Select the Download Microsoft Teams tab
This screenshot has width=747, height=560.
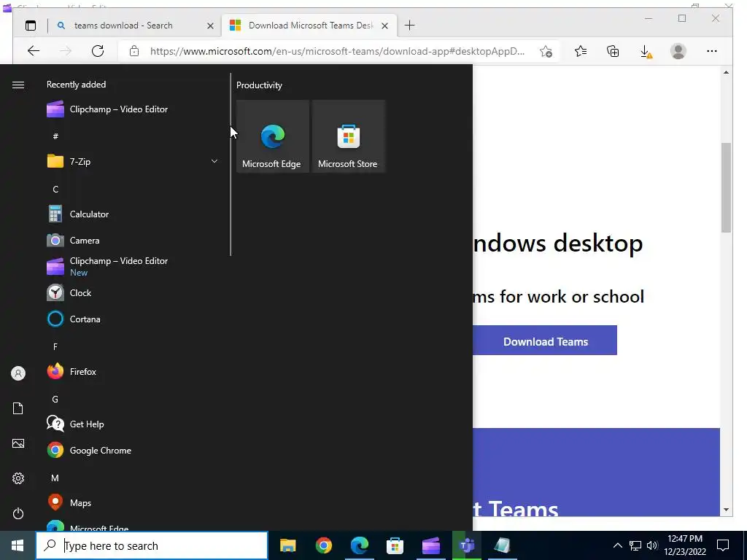coord(311,26)
